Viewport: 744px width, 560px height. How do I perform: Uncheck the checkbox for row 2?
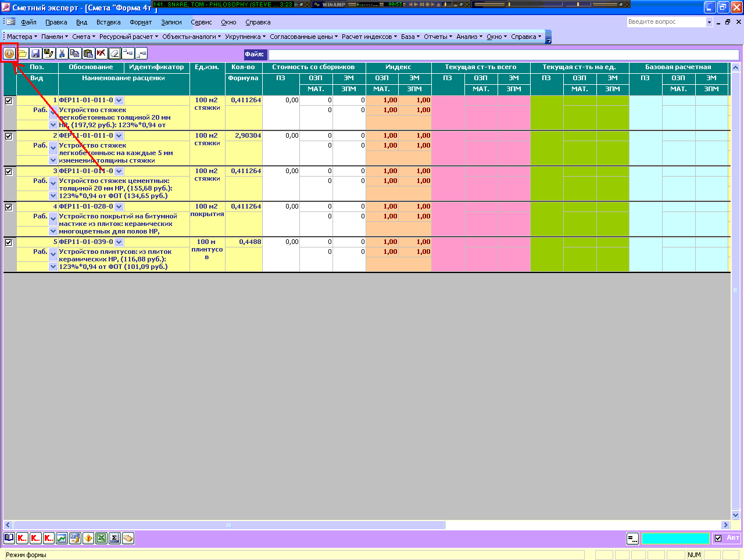click(9, 136)
